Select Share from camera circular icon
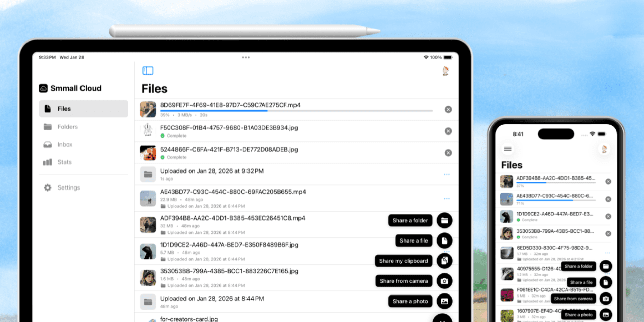 tap(444, 281)
